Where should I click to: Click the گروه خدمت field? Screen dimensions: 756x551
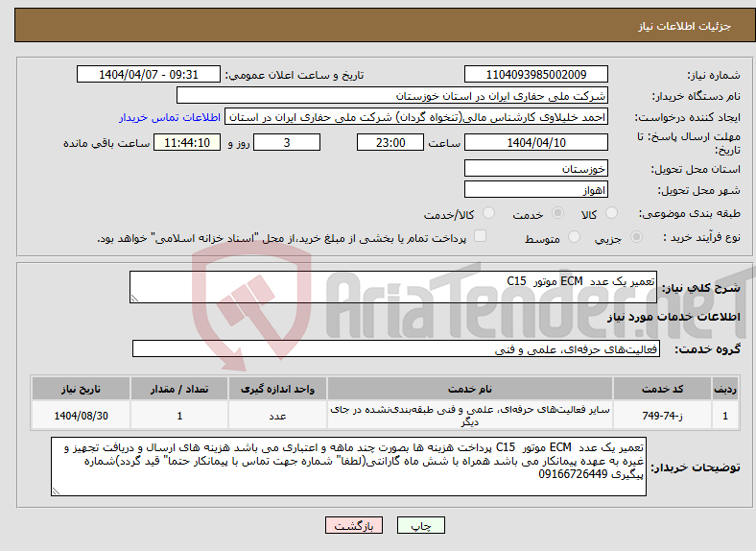tap(396, 348)
